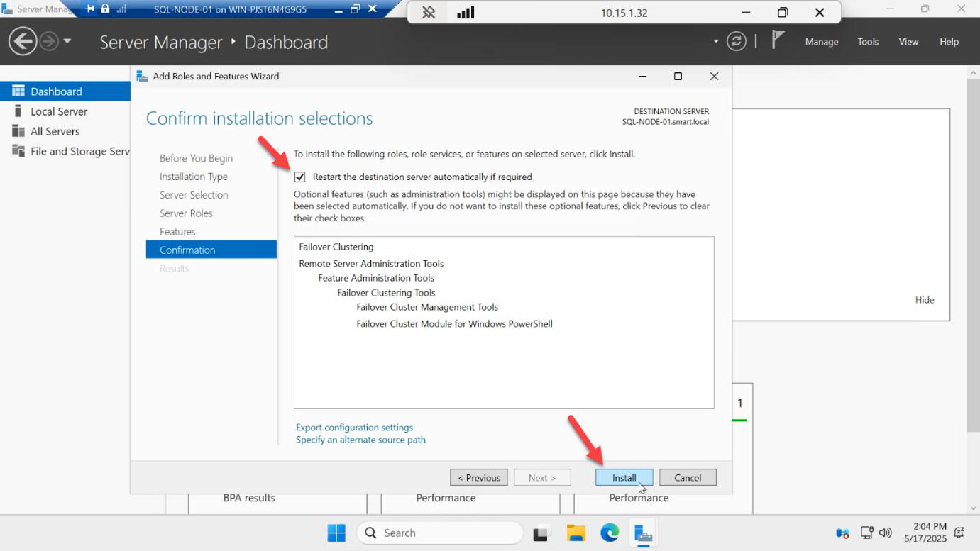980x551 pixels.
Task: Open the Tools menu
Action: click(x=868, y=42)
